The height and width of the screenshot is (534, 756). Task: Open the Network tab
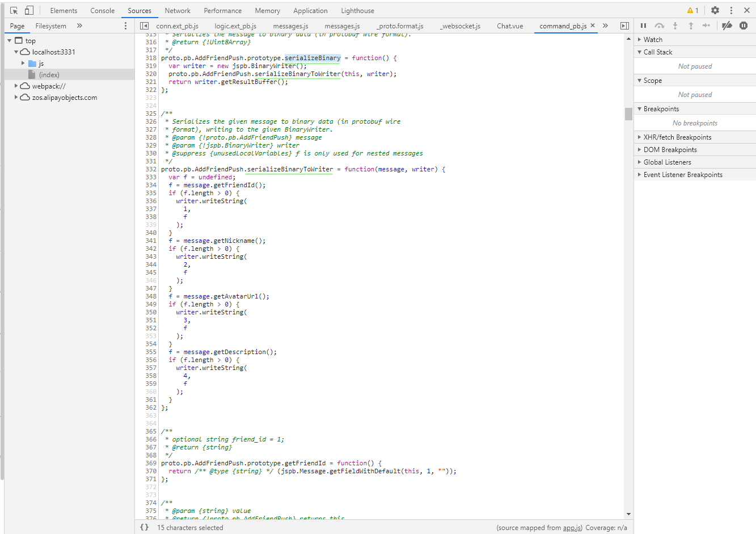[x=178, y=11]
